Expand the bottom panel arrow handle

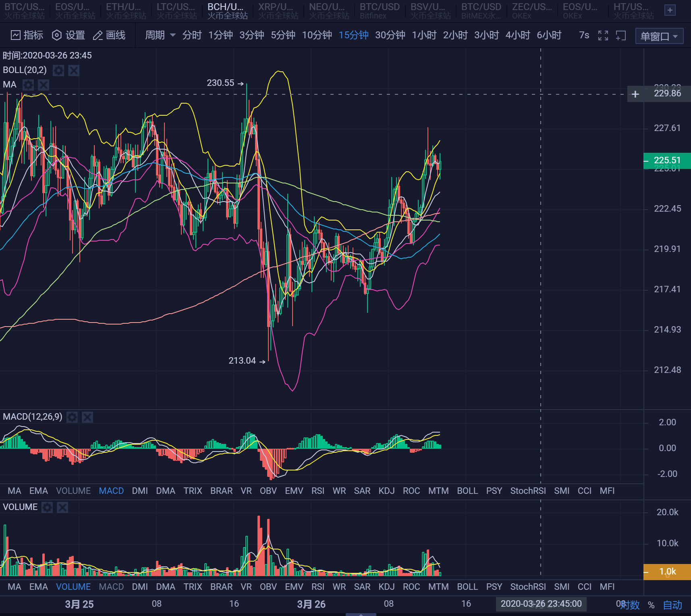pyautogui.click(x=361, y=614)
